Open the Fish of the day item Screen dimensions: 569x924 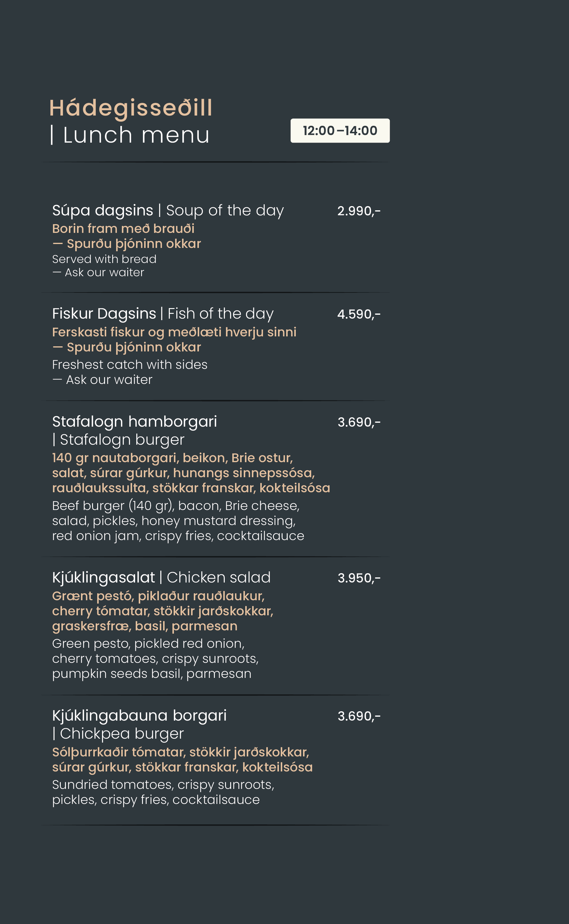(x=162, y=314)
